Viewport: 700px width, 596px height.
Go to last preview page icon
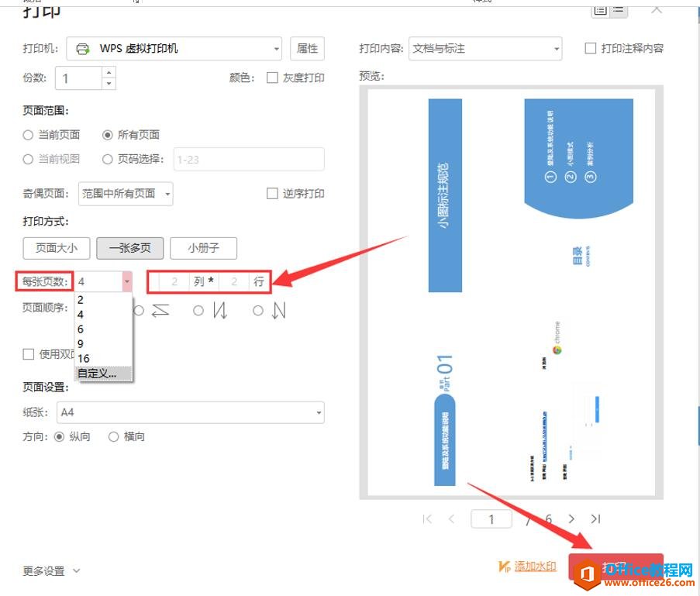point(595,518)
